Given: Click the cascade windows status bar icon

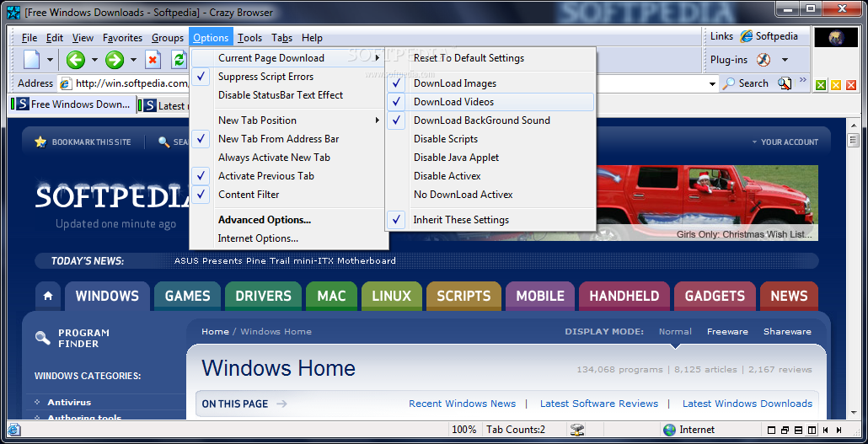Looking at the screenshot, I should pos(785,431).
